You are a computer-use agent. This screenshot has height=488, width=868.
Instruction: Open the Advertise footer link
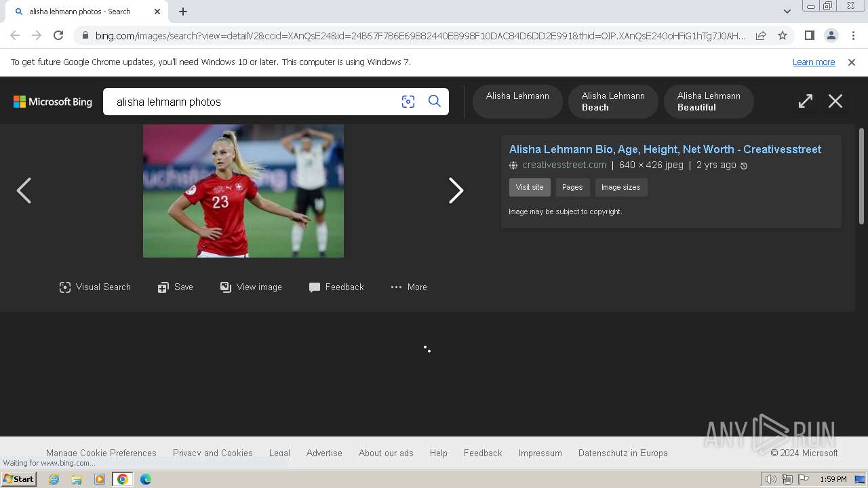pyautogui.click(x=324, y=453)
